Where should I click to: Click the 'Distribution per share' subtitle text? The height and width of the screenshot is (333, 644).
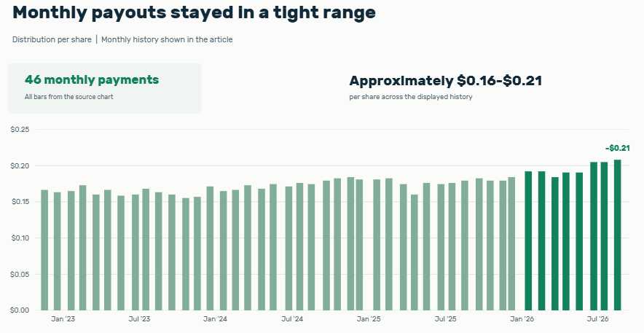[x=52, y=39]
